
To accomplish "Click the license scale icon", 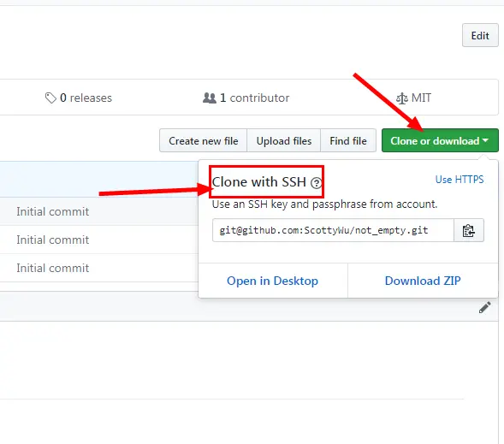I will [402, 98].
